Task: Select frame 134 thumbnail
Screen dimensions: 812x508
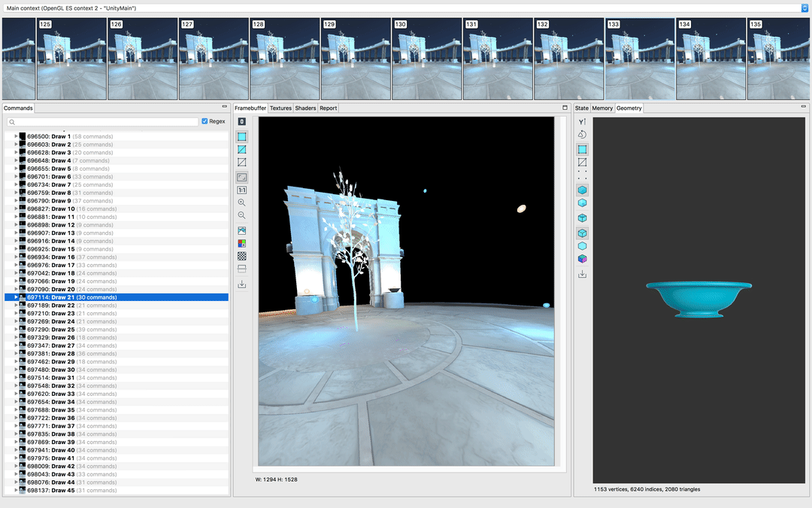Action: (711, 59)
